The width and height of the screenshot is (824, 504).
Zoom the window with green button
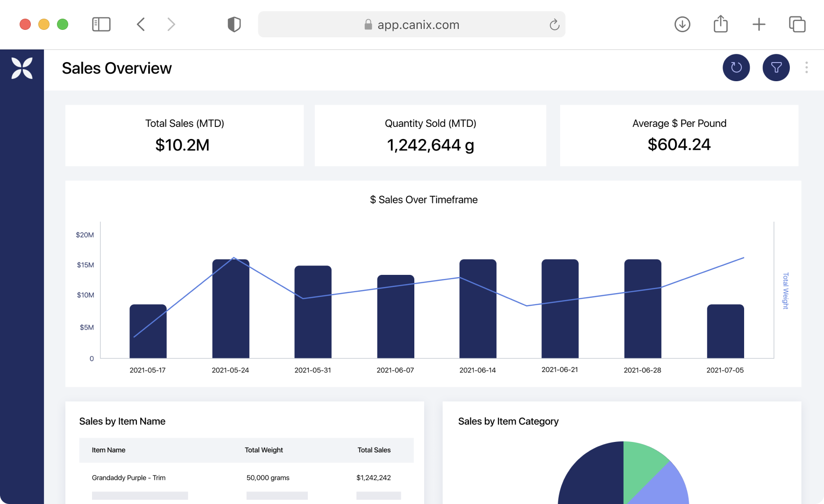pos(63,24)
